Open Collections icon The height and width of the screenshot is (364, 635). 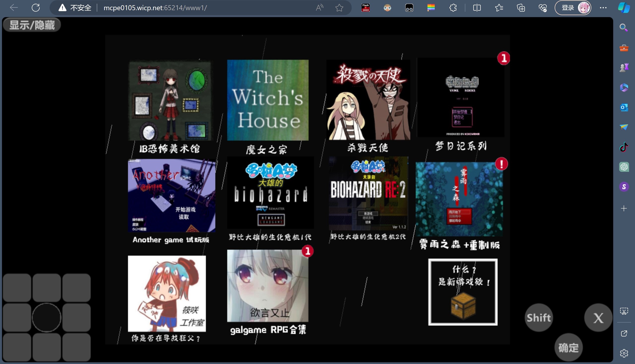[521, 8]
